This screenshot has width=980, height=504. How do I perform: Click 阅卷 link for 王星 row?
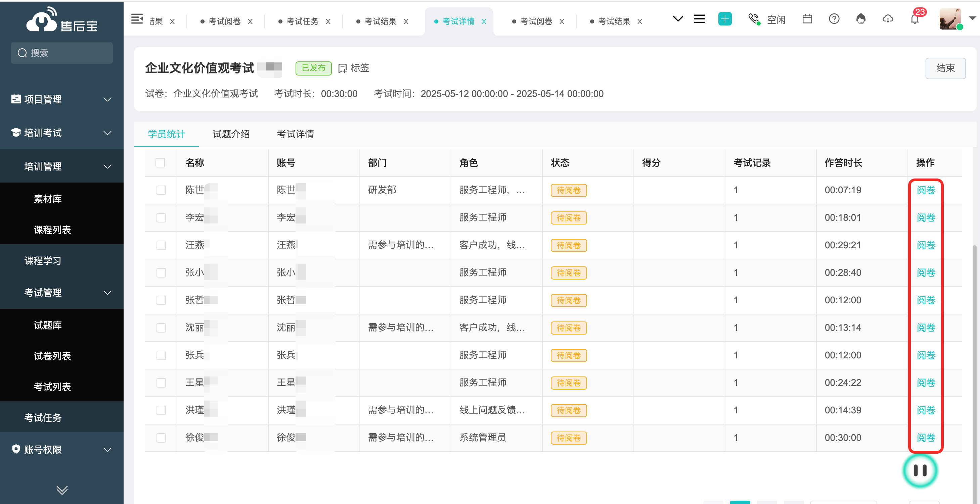(926, 383)
